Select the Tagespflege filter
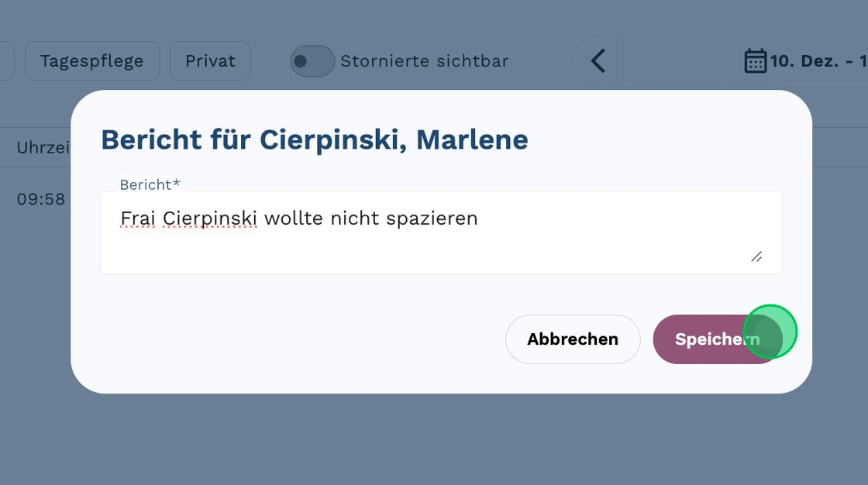This screenshot has width=868, height=485. click(92, 61)
